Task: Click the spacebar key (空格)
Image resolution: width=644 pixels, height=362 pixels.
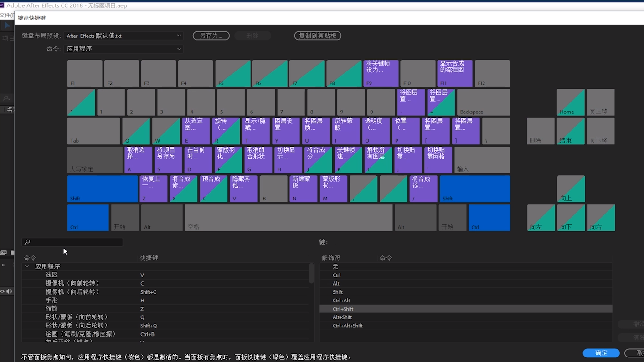Action: click(288, 218)
